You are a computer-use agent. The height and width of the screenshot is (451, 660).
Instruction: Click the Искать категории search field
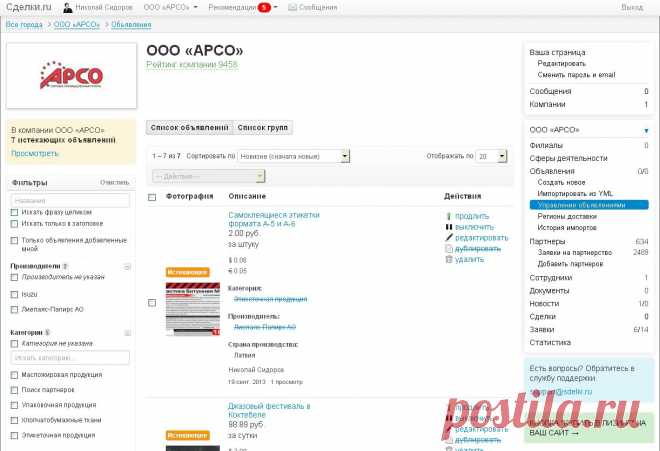pos(70,358)
